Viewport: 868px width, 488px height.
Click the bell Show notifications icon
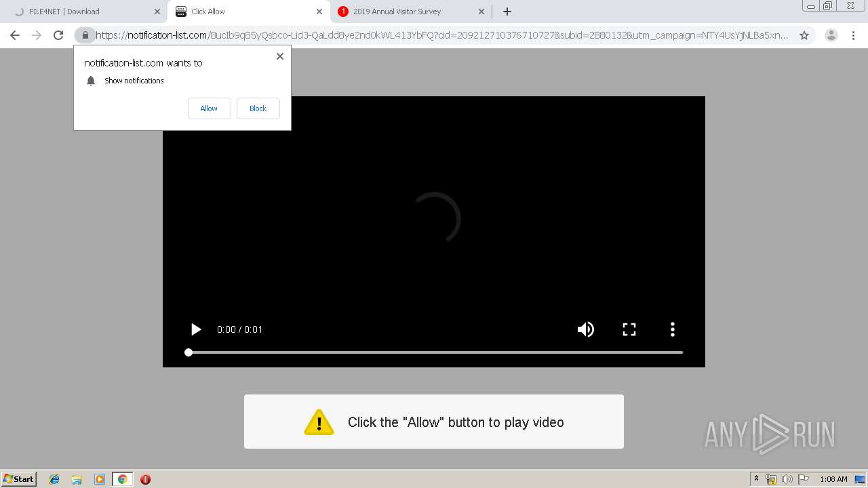(x=91, y=81)
